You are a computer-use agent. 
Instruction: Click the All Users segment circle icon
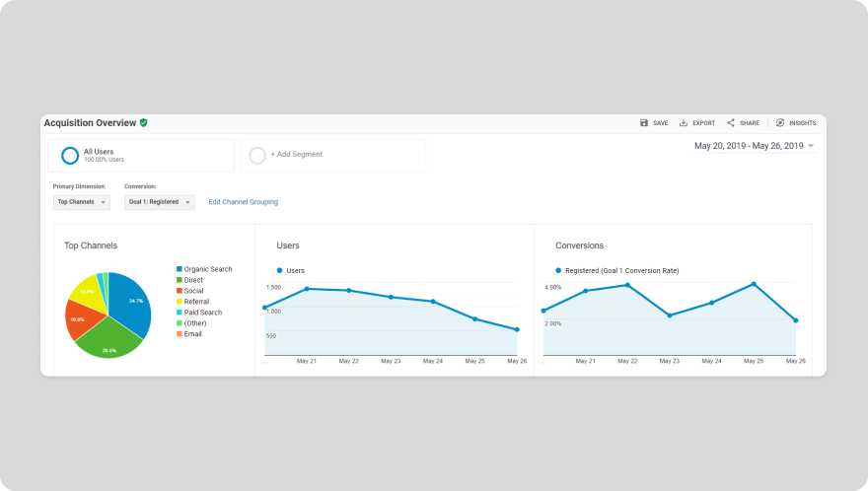click(70, 156)
